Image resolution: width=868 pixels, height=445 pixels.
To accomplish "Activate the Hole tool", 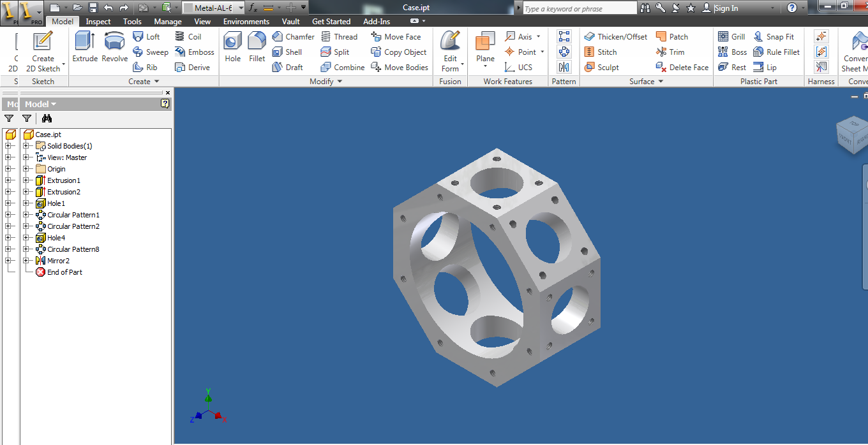I will (x=233, y=47).
